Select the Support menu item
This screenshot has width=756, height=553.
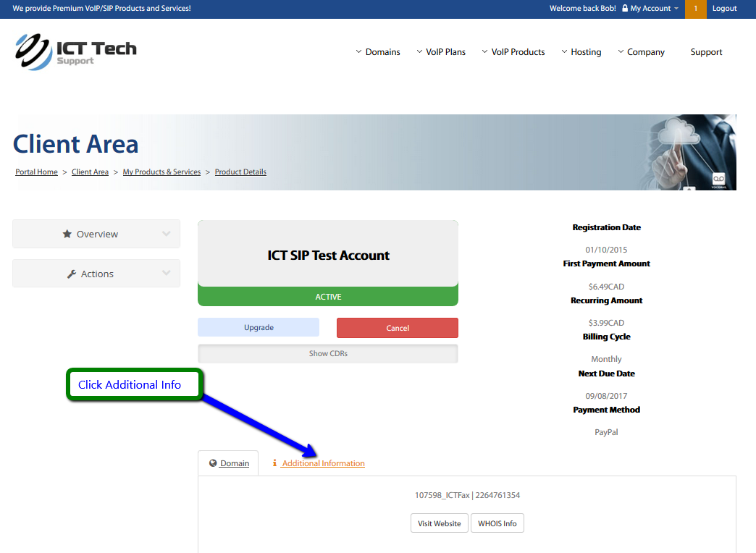click(x=706, y=52)
